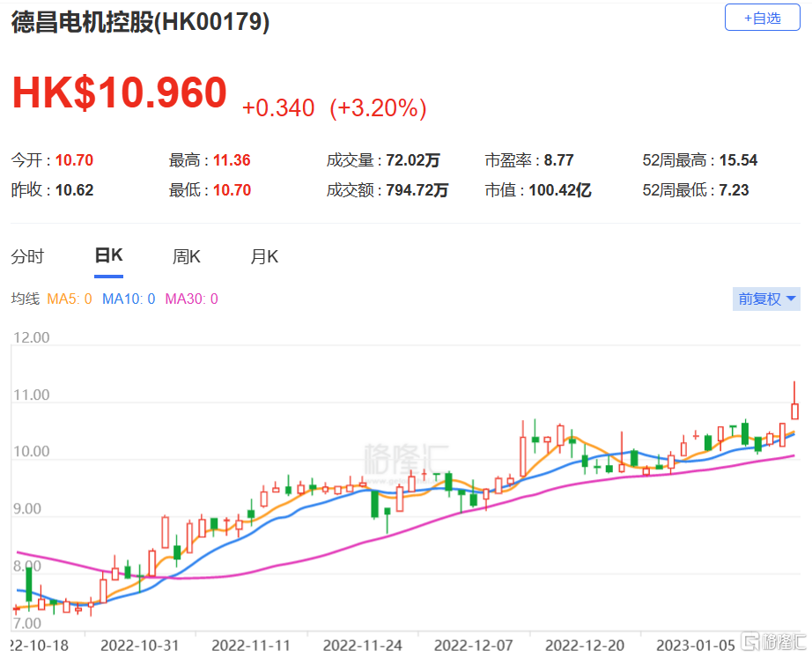The image size is (812, 657).
Task: Click the MA10 moving average label
Action: pyautogui.click(x=129, y=299)
